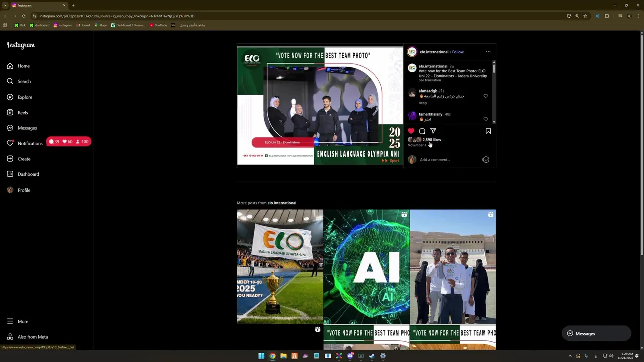Open Notifications in the sidebar

[x=25, y=143]
